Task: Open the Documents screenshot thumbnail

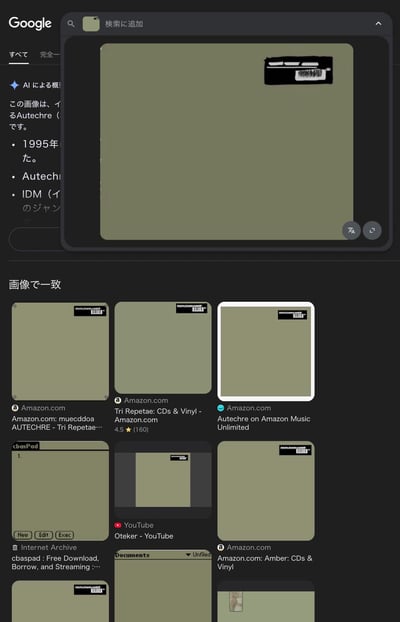Action: click(x=163, y=586)
